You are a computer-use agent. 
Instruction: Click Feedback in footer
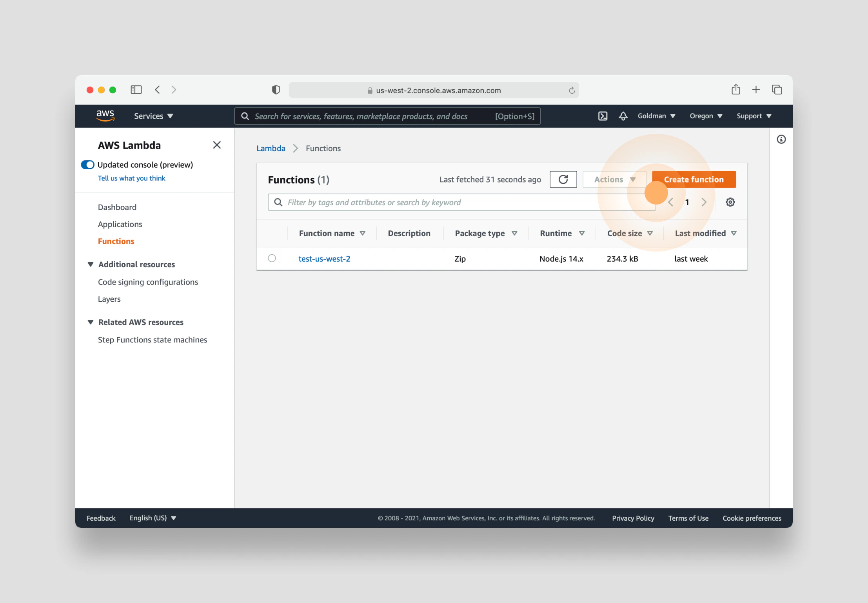101,518
